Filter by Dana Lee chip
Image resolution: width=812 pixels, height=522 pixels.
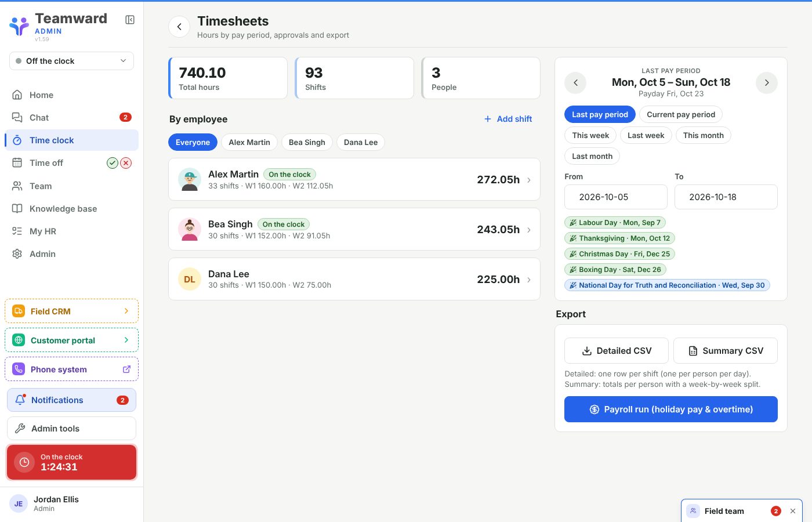361,143
